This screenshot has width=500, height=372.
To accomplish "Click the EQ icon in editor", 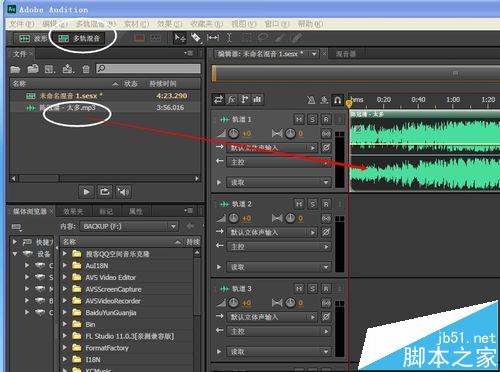I will click(257, 99).
